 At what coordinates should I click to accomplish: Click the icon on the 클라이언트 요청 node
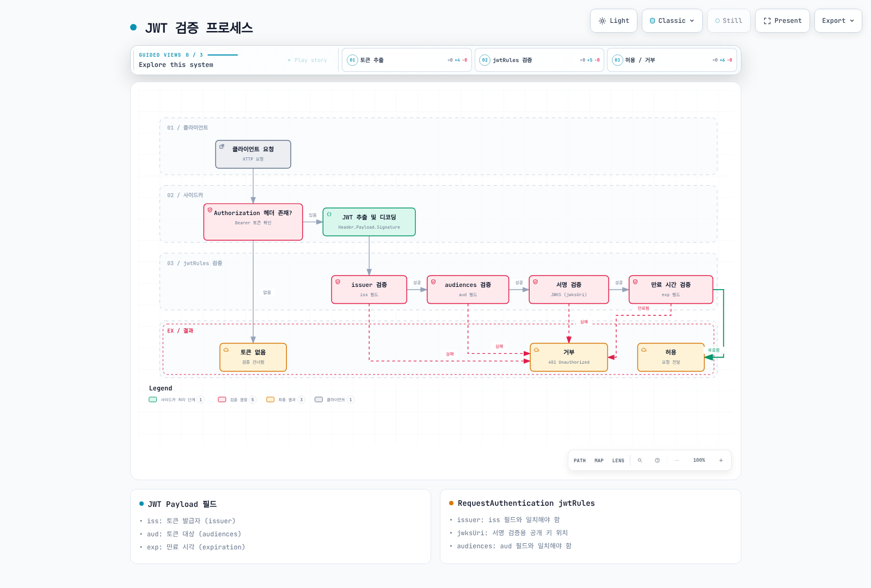(x=222, y=146)
